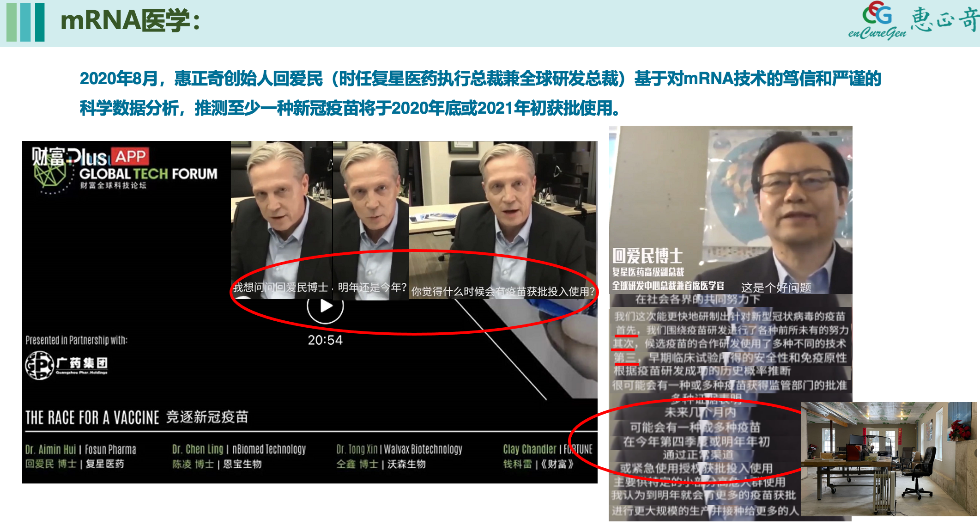The height and width of the screenshot is (526, 980).
Task: Click '陈凌 博士 | 恩宝生物' caption
Action: [x=217, y=464]
